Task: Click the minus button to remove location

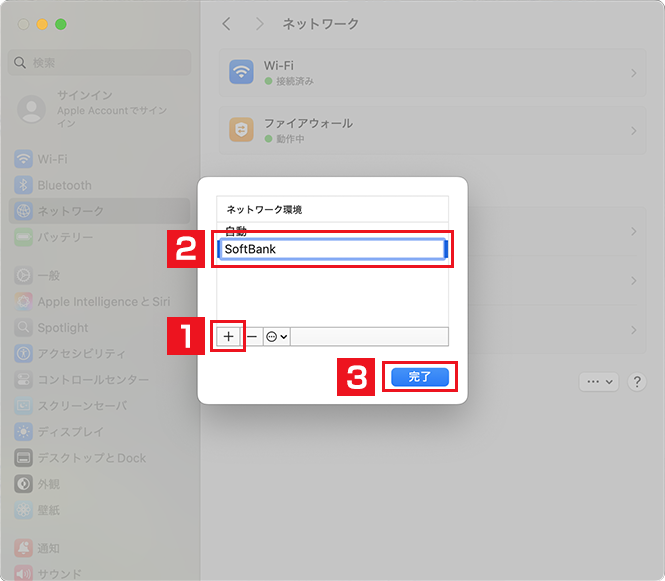Action: (x=252, y=336)
